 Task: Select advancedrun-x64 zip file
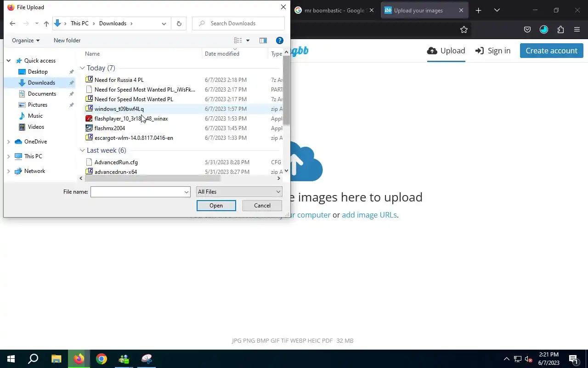116,172
